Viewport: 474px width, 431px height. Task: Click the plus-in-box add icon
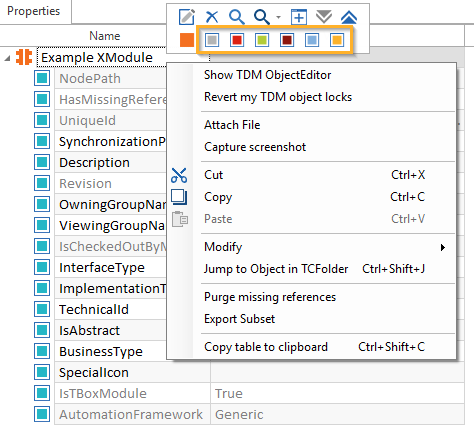tap(299, 17)
